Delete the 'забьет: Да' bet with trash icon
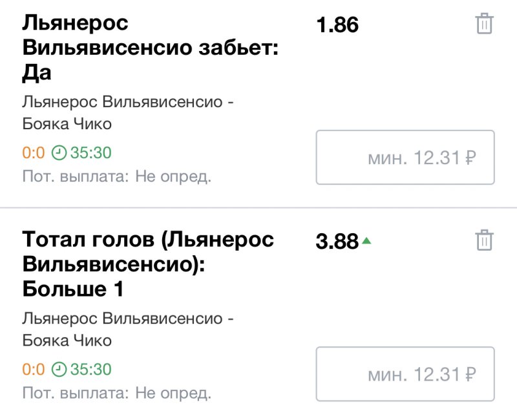Screen dimensions: 517x420 coord(484,25)
